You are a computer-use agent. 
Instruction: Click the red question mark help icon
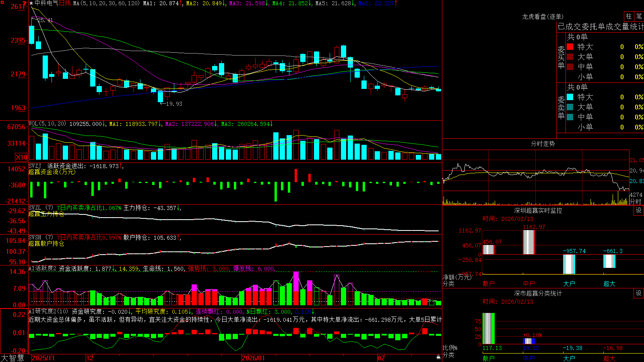coord(25,4)
